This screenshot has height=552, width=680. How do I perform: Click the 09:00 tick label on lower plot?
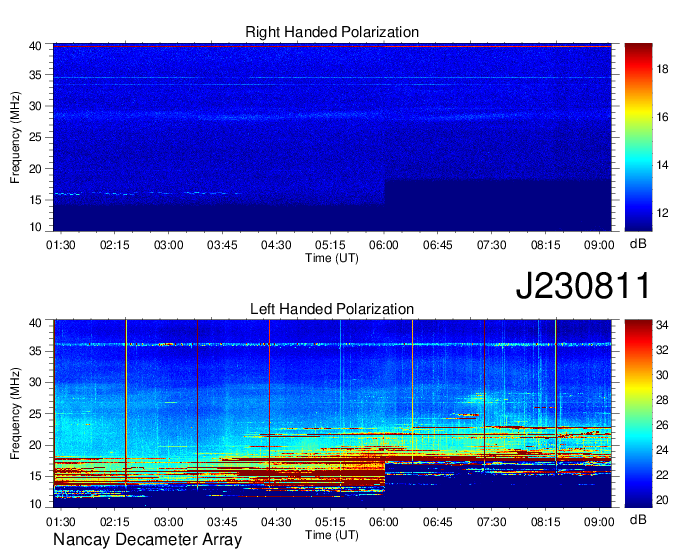point(599,522)
